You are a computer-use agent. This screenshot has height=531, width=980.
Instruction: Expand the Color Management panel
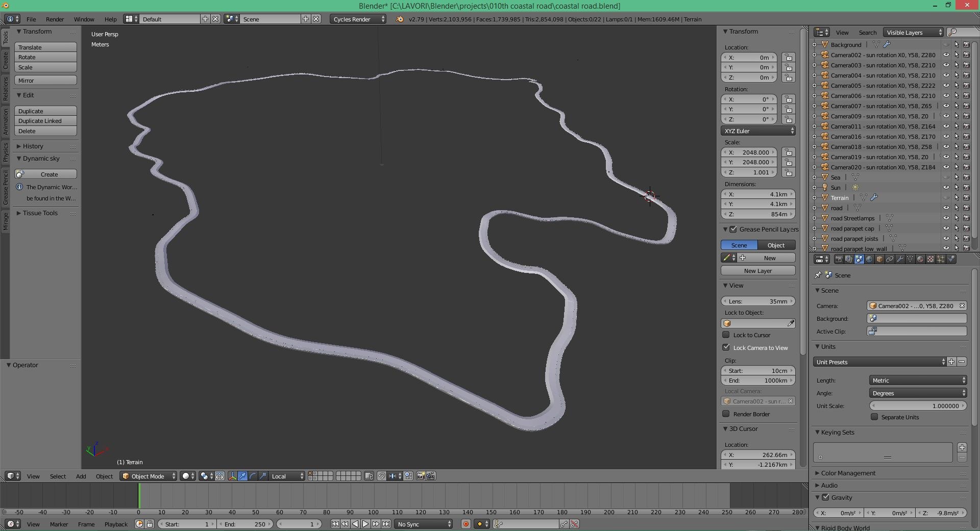pos(848,473)
